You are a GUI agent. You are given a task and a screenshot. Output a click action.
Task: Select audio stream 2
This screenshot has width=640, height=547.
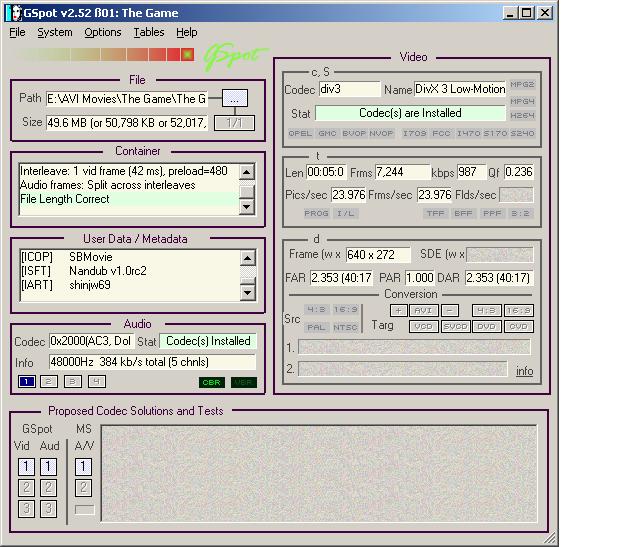click(49, 382)
